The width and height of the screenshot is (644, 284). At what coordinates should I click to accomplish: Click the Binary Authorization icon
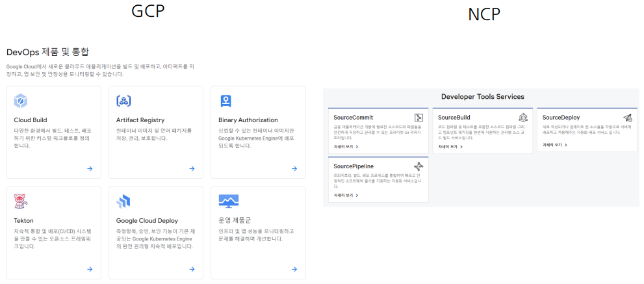(x=226, y=101)
